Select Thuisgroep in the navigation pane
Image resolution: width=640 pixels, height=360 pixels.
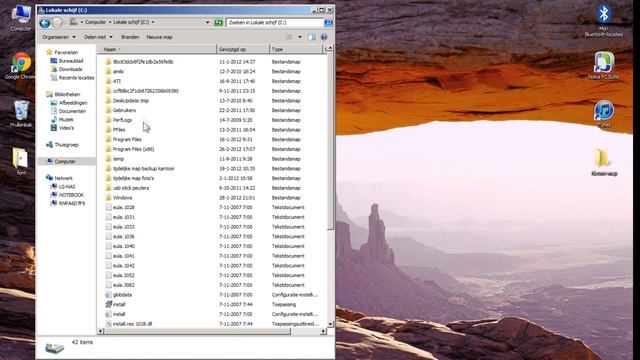pyautogui.click(x=67, y=145)
